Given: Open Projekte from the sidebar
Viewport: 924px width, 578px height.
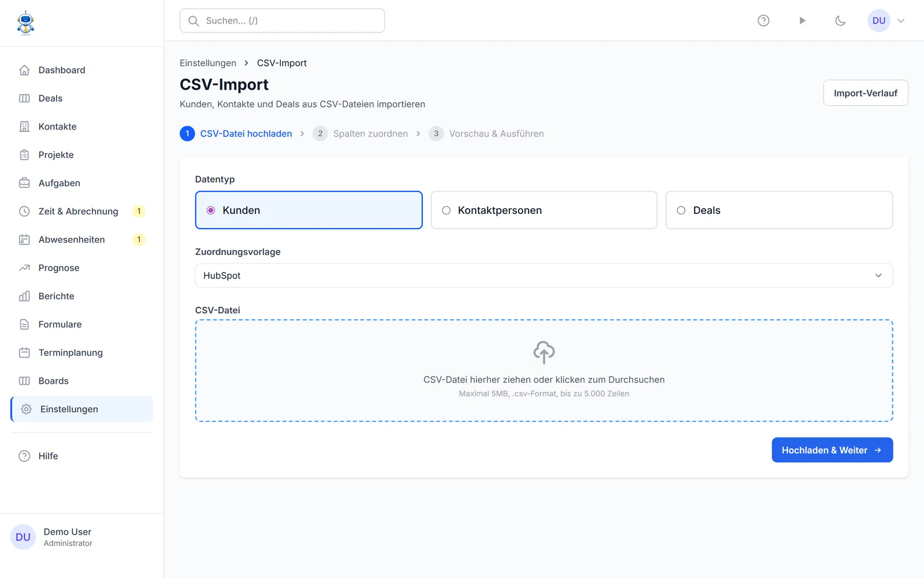Looking at the screenshot, I should click(82, 155).
